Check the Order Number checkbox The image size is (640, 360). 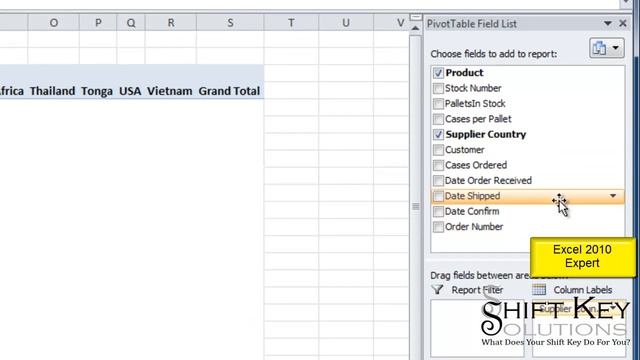(x=438, y=227)
